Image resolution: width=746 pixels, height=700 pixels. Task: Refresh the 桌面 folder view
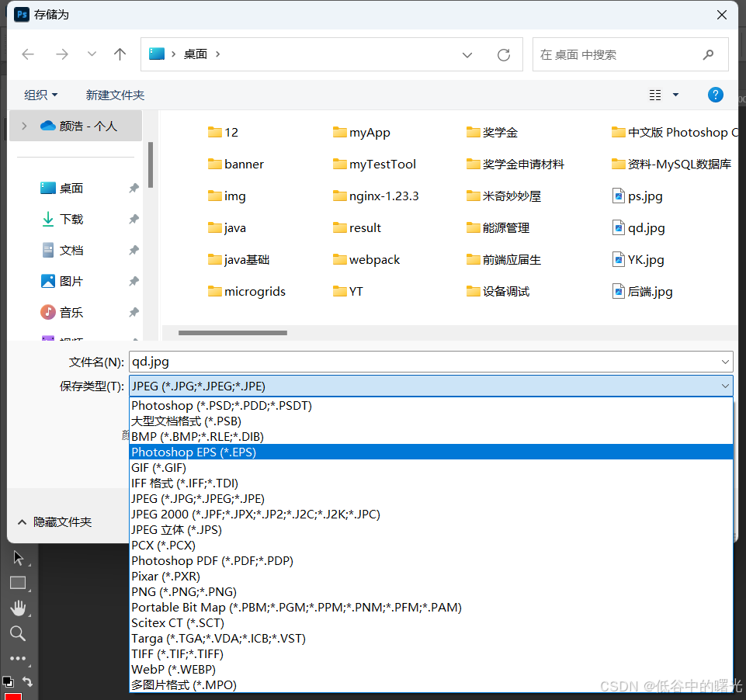504,54
